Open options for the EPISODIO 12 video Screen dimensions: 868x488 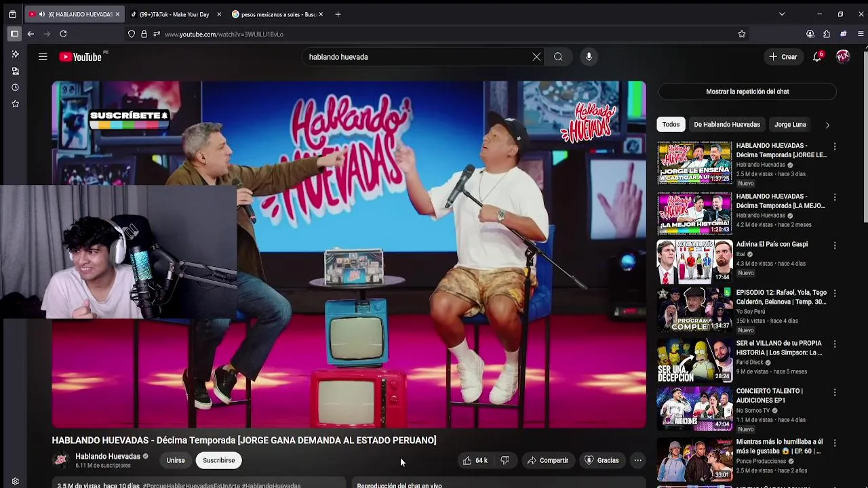pyautogui.click(x=834, y=293)
